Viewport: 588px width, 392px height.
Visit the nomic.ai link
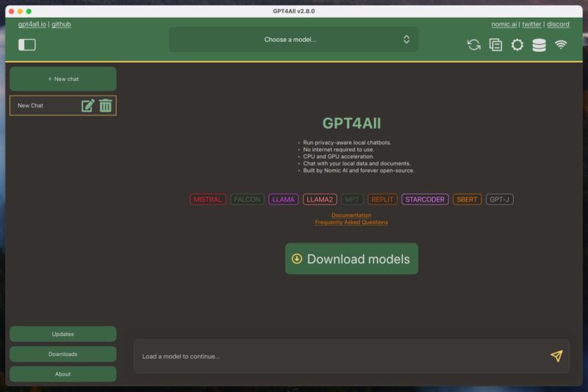click(x=503, y=24)
